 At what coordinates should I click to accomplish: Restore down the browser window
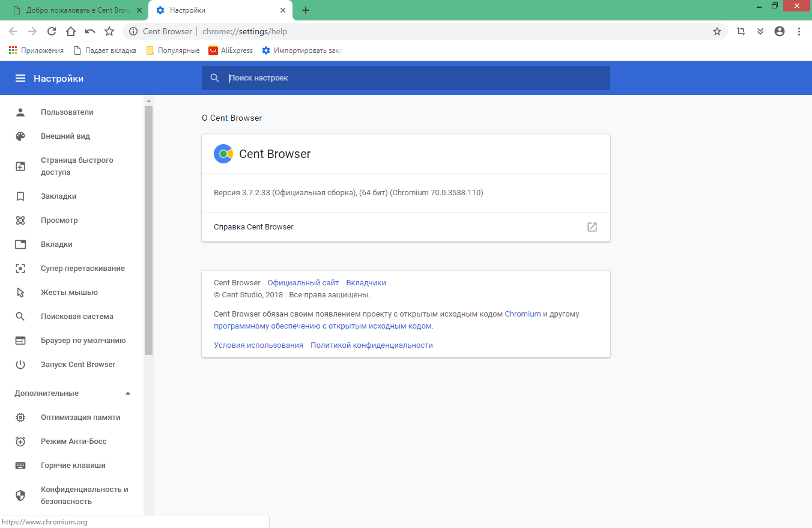(x=775, y=5)
